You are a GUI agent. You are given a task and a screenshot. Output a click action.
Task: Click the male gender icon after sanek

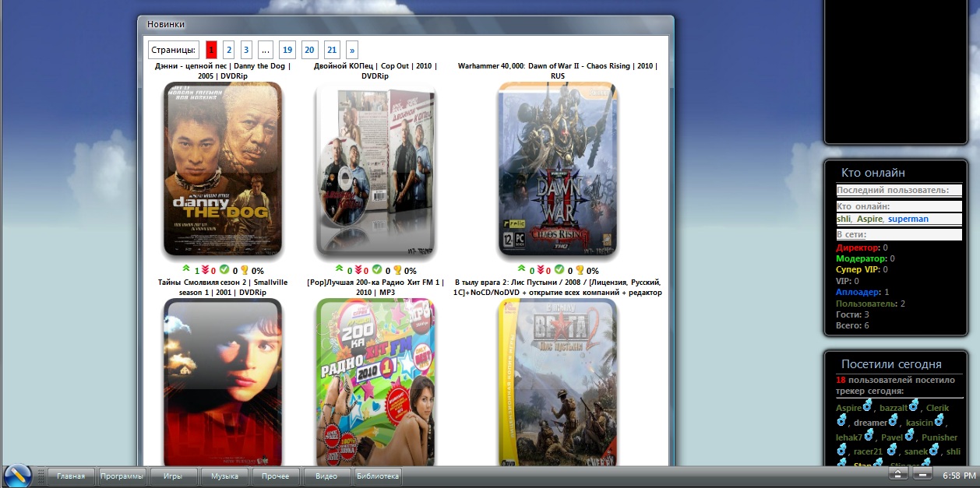933,450
